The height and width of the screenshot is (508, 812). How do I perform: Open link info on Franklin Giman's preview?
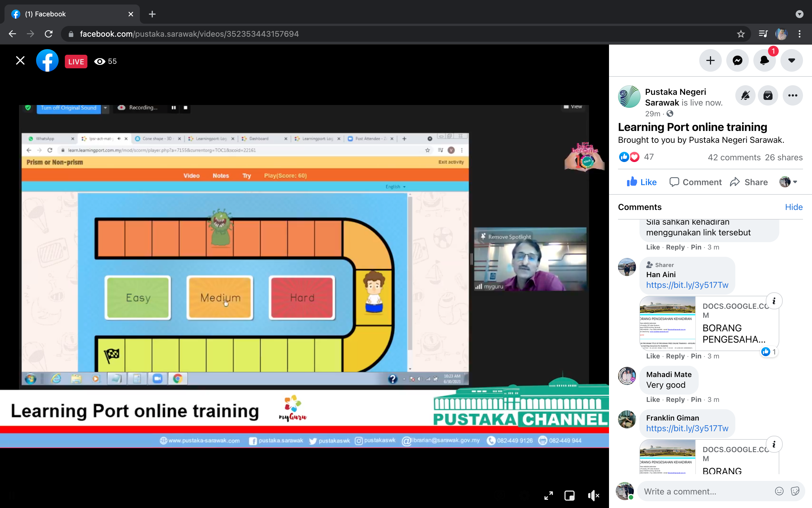(774, 444)
